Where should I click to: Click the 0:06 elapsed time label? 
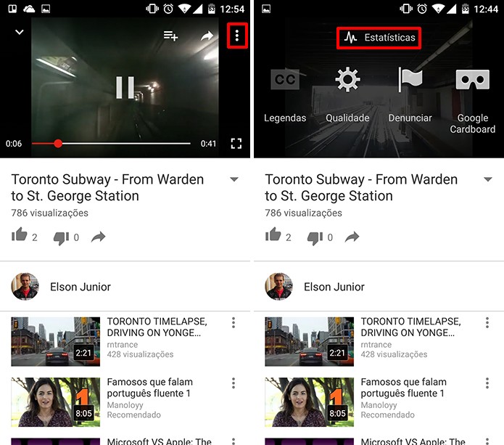(x=14, y=144)
